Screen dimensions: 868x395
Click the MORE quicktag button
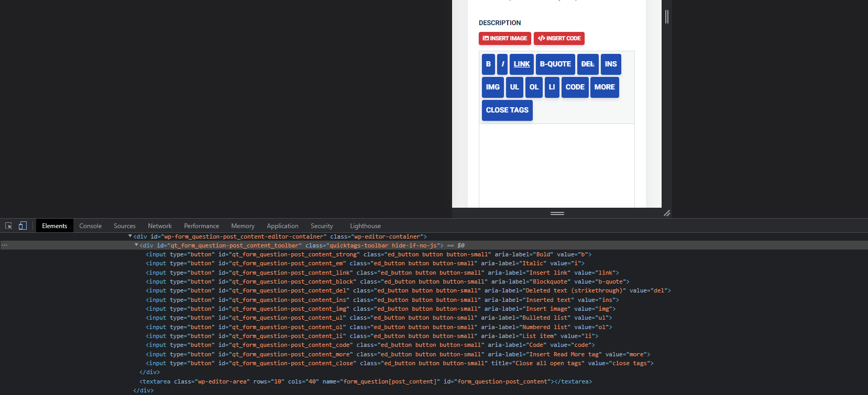pos(605,87)
